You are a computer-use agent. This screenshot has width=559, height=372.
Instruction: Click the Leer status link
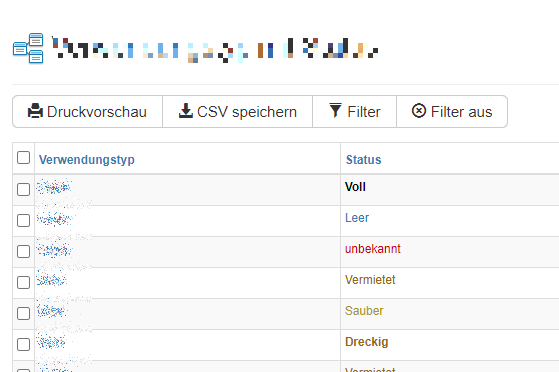click(x=357, y=218)
